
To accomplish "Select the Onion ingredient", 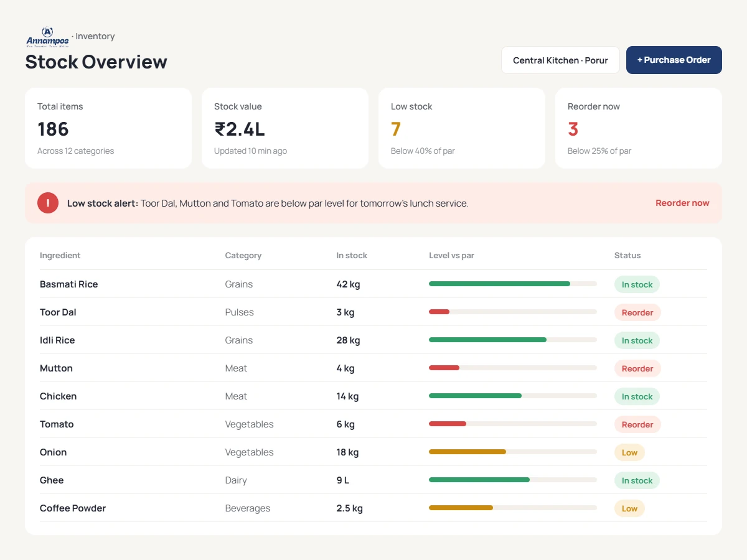I will coord(53,452).
